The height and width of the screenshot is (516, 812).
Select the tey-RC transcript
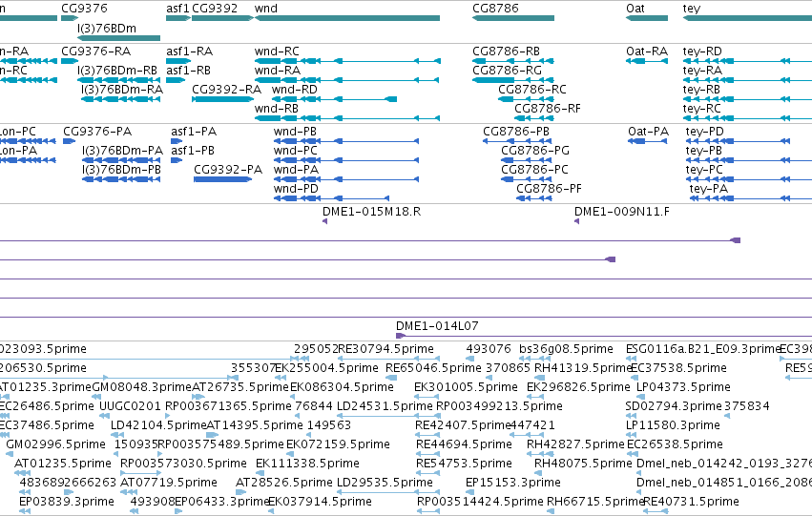pos(747,118)
